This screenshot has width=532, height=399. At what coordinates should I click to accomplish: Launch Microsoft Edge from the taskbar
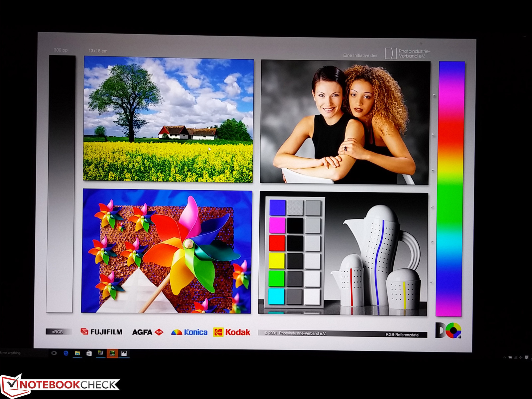click(66, 353)
